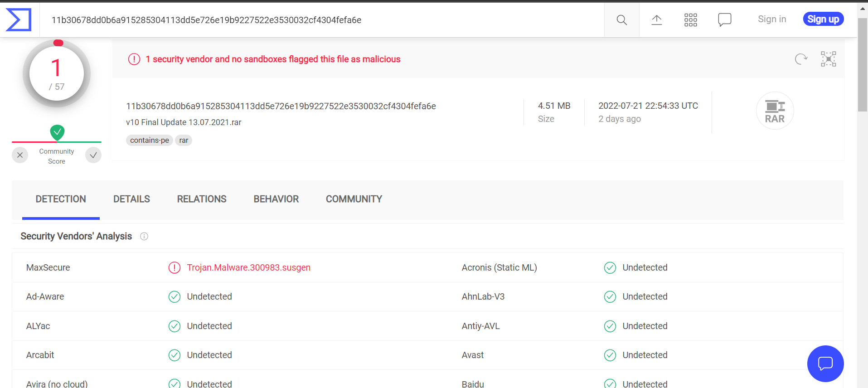Image resolution: width=868 pixels, height=388 pixels.
Task: Focus the hash search input field
Action: pyautogui.click(x=322, y=20)
